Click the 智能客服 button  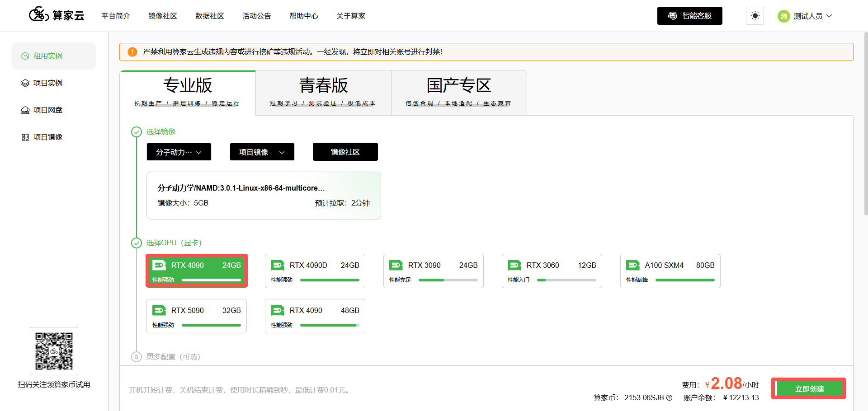click(690, 16)
